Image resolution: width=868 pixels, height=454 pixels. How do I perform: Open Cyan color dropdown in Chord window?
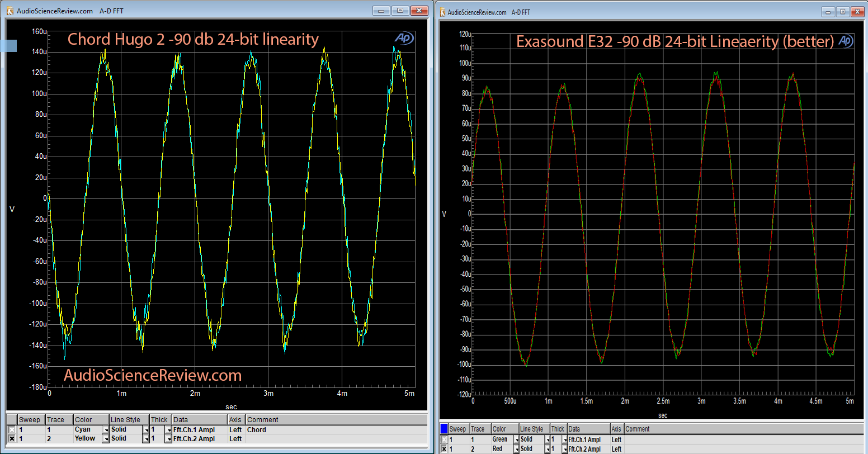tap(105, 430)
